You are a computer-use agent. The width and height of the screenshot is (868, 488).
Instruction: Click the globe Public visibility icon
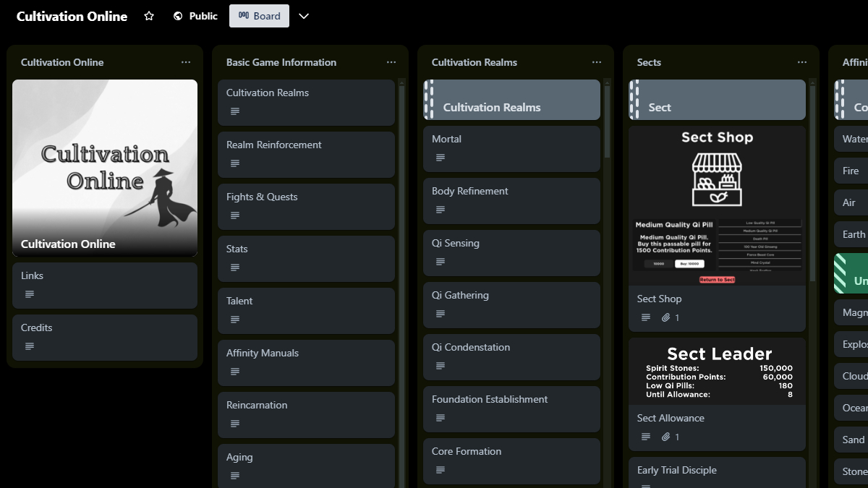(178, 16)
